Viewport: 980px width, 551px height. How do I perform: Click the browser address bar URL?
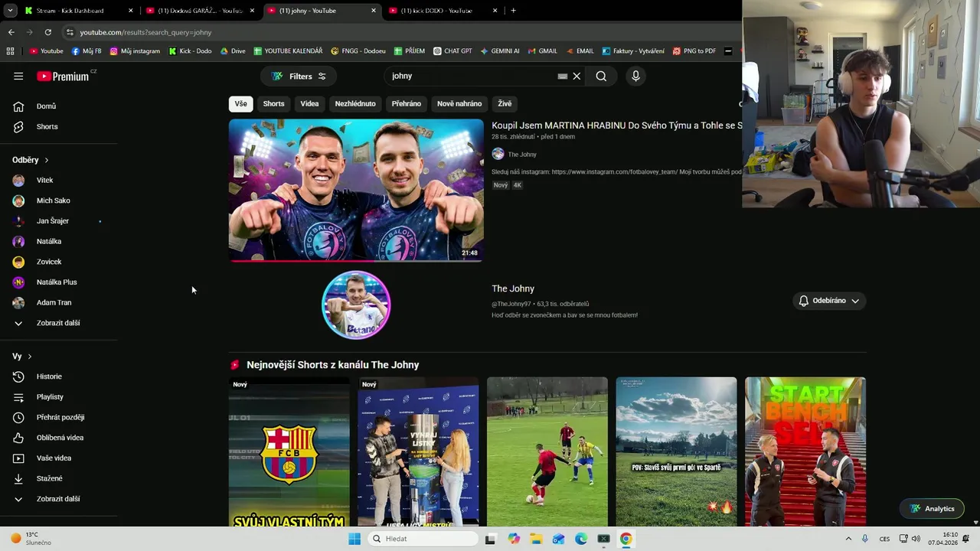pyautogui.click(x=145, y=32)
